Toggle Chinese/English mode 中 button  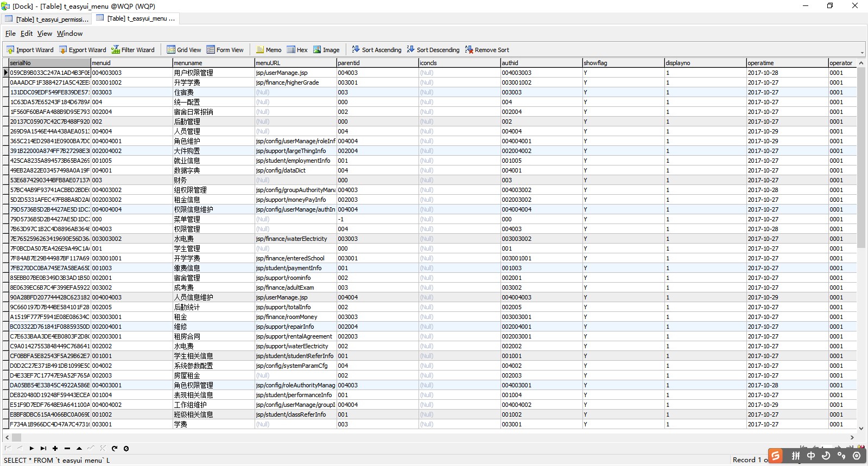click(x=811, y=456)
